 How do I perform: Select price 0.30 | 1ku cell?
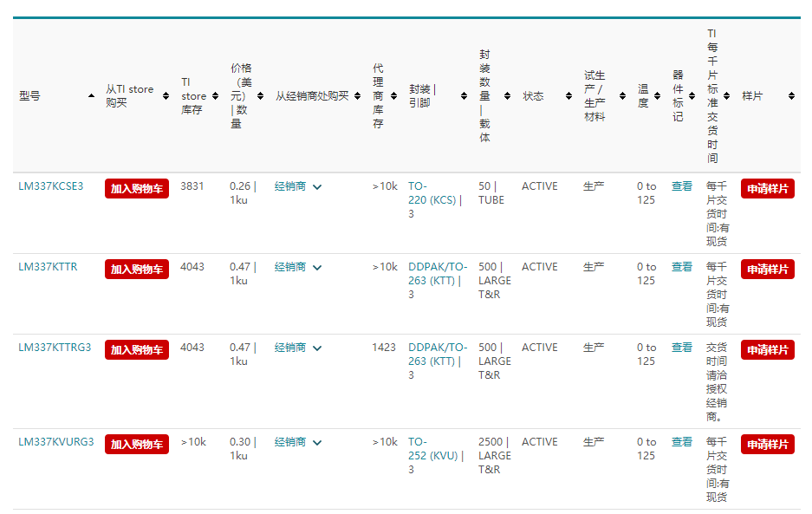(x=243, y=449)
